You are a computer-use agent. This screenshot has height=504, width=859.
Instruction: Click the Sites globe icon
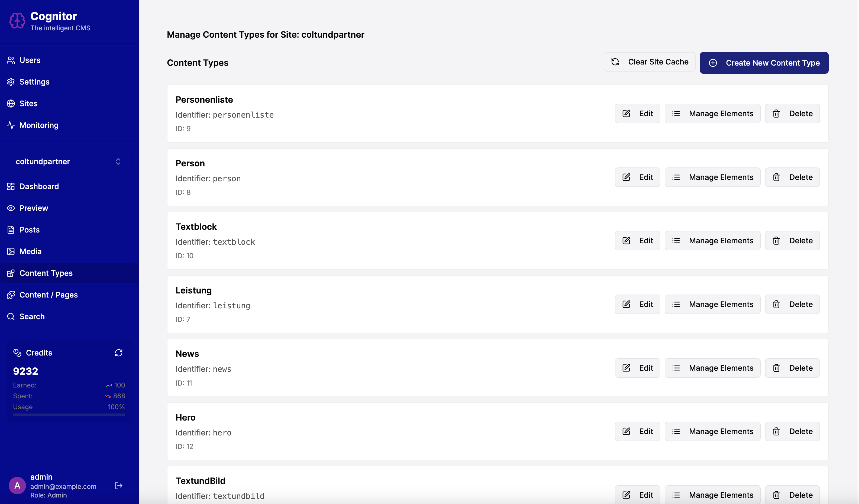pos(10,103)
